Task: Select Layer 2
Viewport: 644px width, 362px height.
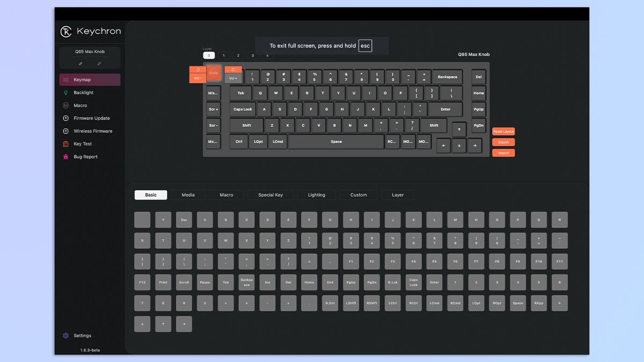Action: tap(238, 55)
